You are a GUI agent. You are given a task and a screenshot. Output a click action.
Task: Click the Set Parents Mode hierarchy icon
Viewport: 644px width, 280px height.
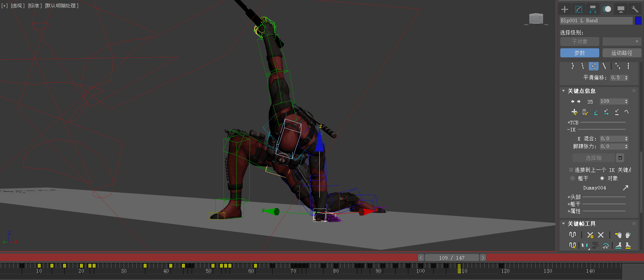[x=595, y=245]
